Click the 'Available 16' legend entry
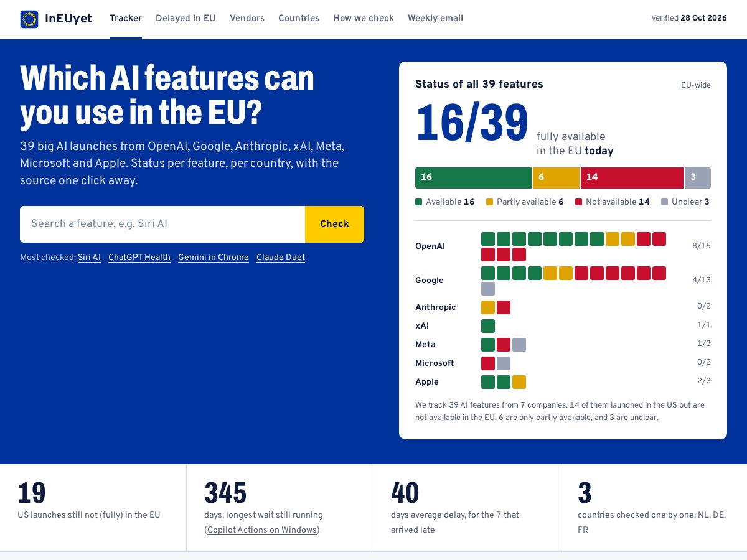747x560 pixels. click(445, 202)
